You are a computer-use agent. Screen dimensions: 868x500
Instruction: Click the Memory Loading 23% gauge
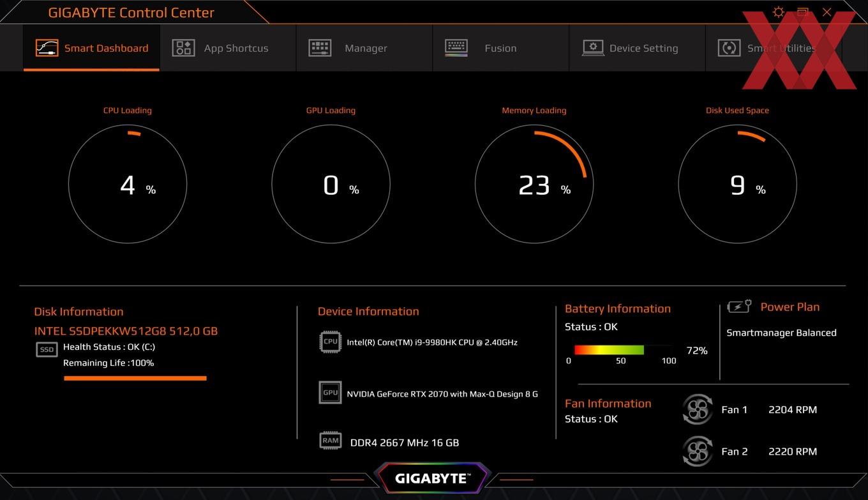click(534, 184)
